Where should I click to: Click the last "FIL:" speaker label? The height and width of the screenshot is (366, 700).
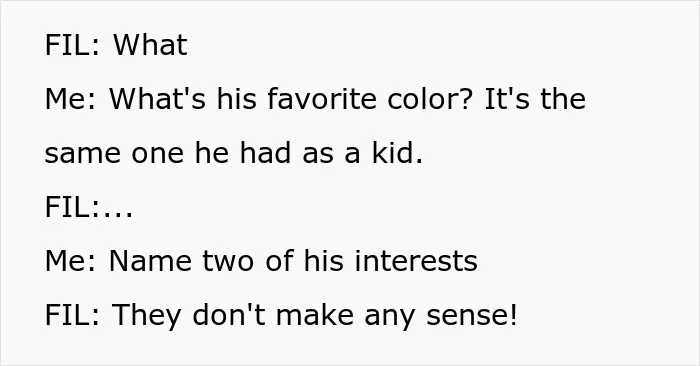[72, 315]
